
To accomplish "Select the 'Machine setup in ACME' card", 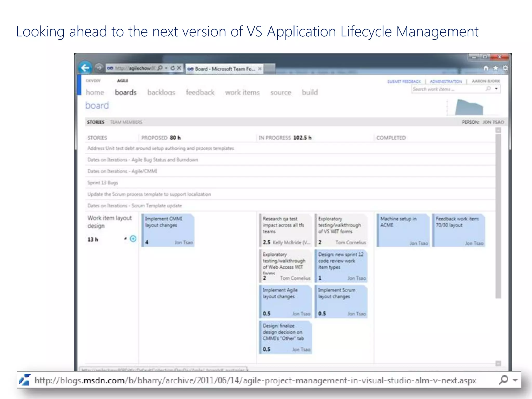I will click(403, 230).
